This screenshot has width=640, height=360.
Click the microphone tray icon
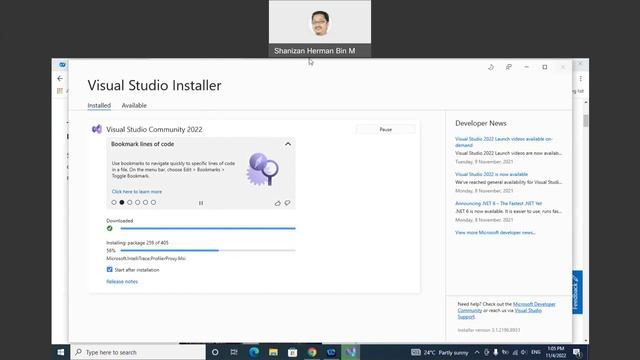(496, 352)
